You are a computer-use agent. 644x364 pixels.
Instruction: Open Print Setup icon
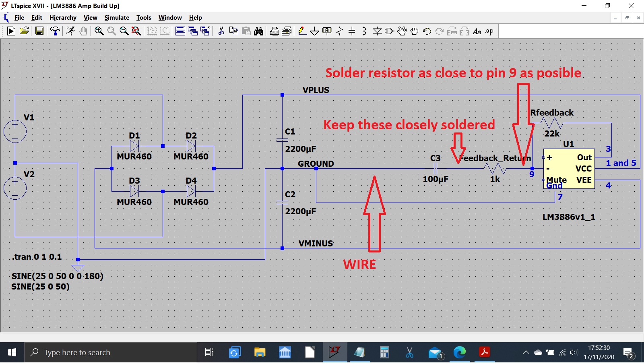pos(287,31)
